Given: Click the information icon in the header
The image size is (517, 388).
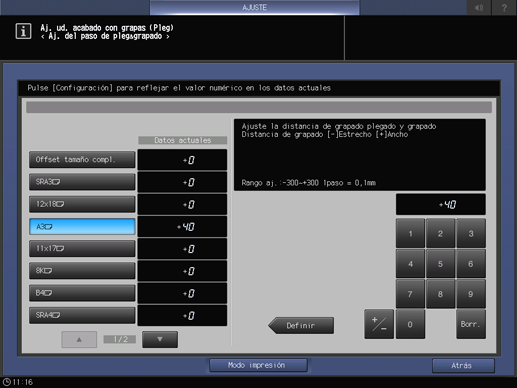Looking at the screenshot, I should (x=23, y=31).
